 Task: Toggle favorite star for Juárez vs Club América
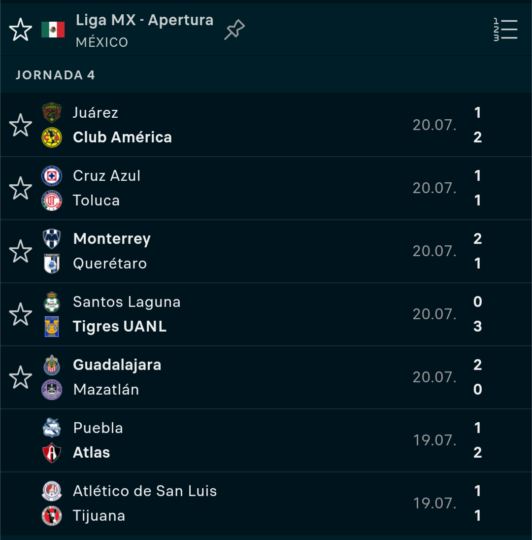tap(21, 125)
